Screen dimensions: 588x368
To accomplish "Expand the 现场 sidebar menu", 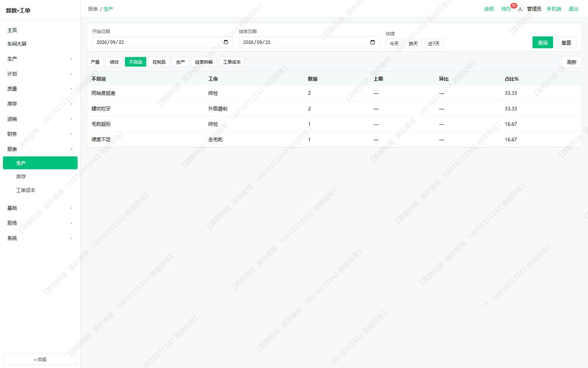I will [x=40, y=223].
